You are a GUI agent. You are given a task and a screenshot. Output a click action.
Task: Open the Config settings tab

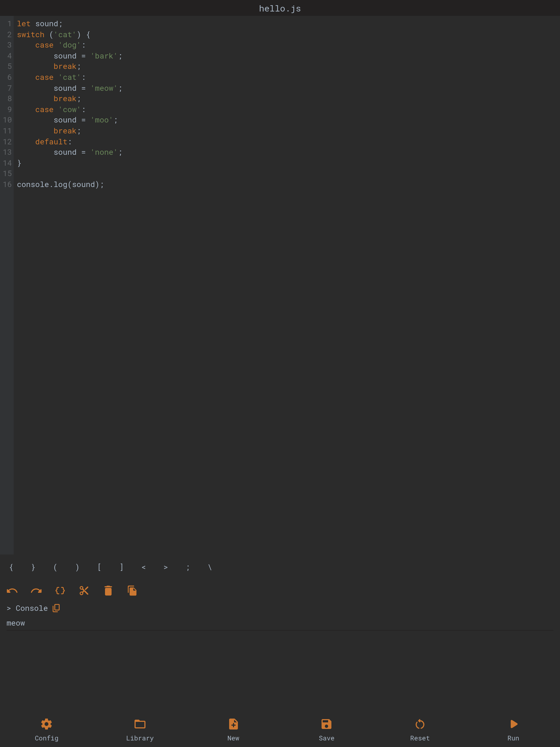(x=46, y=730)
